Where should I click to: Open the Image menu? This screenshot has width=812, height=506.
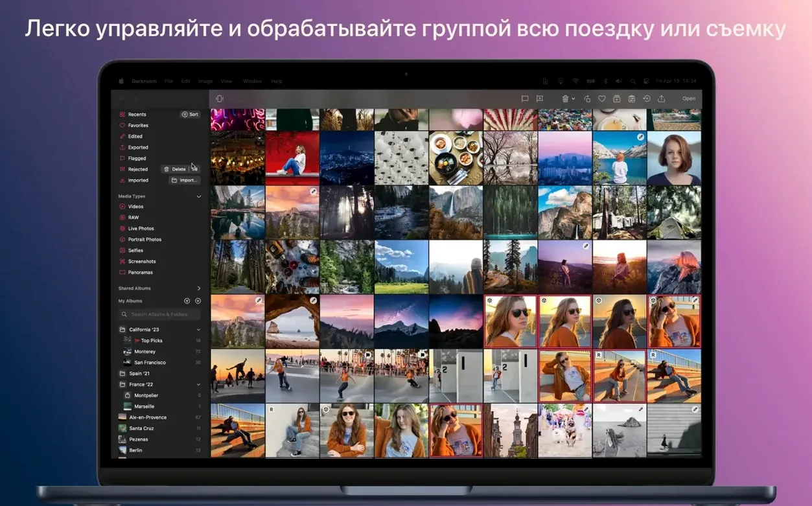click(205, 81)
